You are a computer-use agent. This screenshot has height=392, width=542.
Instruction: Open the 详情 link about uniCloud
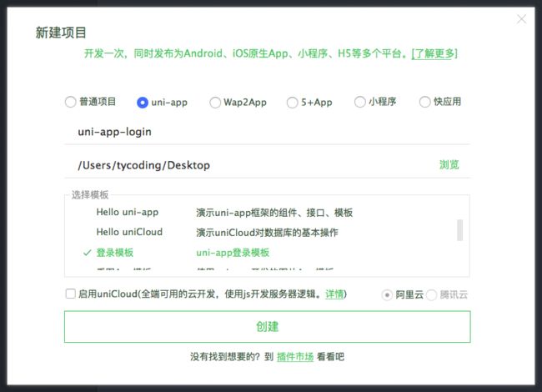[x=334, y=294]
